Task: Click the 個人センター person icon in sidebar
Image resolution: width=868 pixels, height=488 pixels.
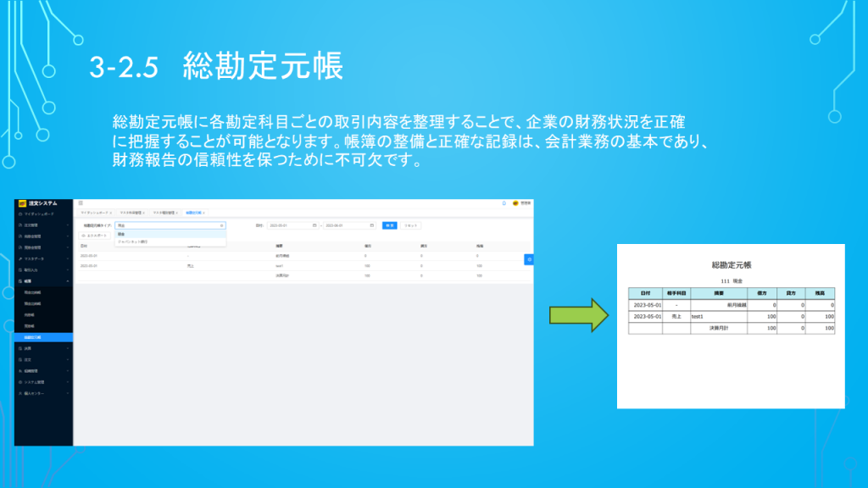Action: coord(20,393)
